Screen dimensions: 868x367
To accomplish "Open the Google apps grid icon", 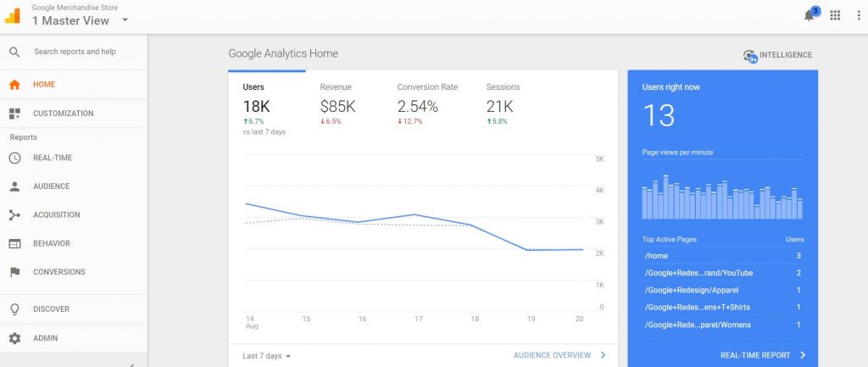I will point(835,15).
